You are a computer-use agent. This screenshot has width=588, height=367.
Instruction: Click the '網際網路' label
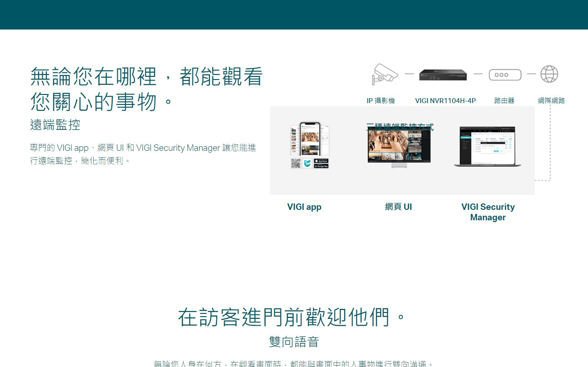pyautogui.click(x=551, y=100)
